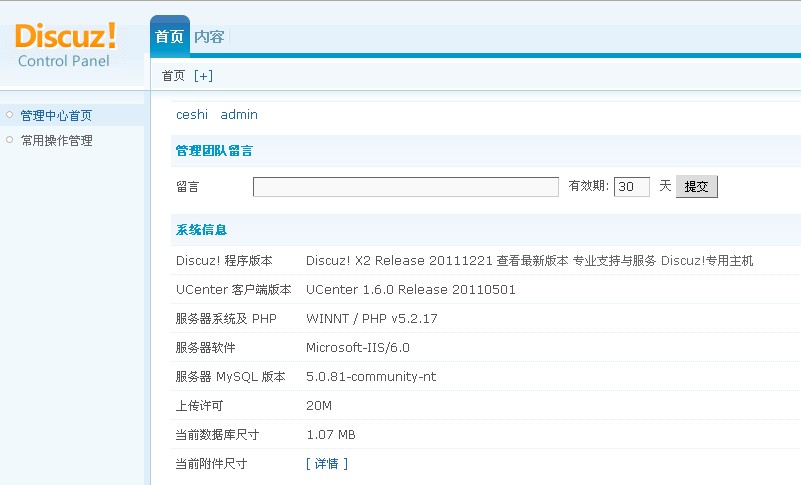Click the 留言 field label
The image size is (801, 485).
[187, 187]
